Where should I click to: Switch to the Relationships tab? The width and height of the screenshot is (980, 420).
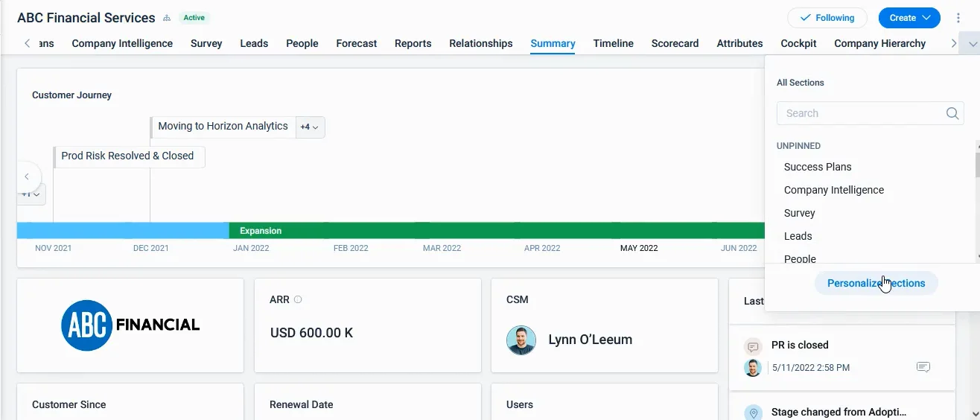point(481,43)
